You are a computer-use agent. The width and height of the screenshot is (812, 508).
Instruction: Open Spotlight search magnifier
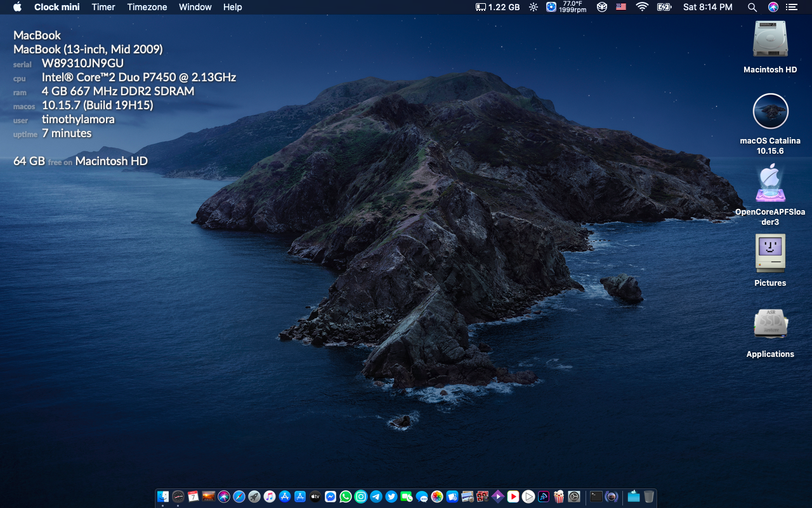coord(752,7)
